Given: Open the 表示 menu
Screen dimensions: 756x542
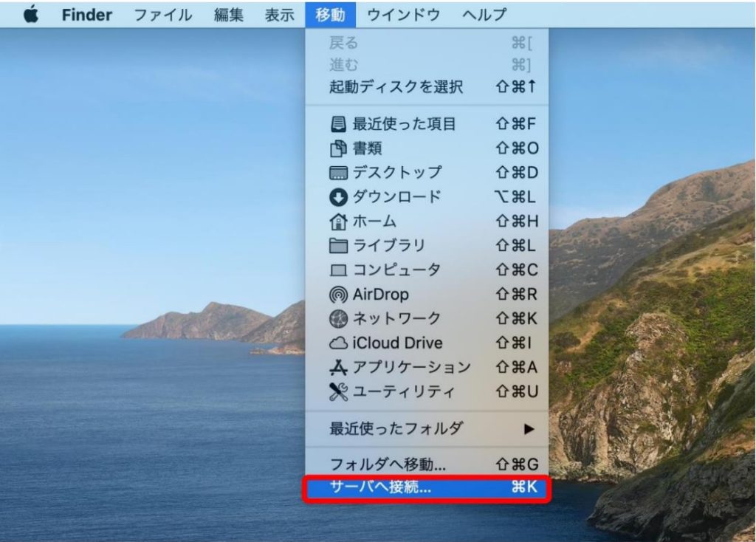Looking at the screenshot, I should point(280,15).
